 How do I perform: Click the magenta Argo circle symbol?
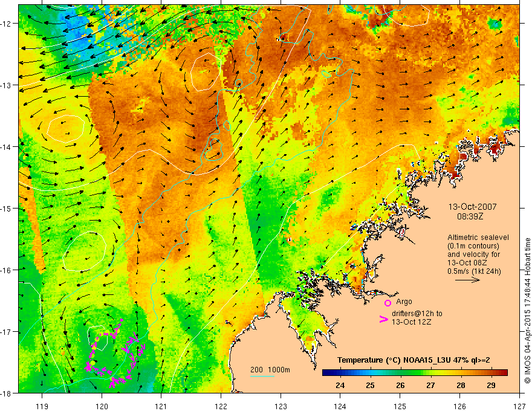coord(388,303)
